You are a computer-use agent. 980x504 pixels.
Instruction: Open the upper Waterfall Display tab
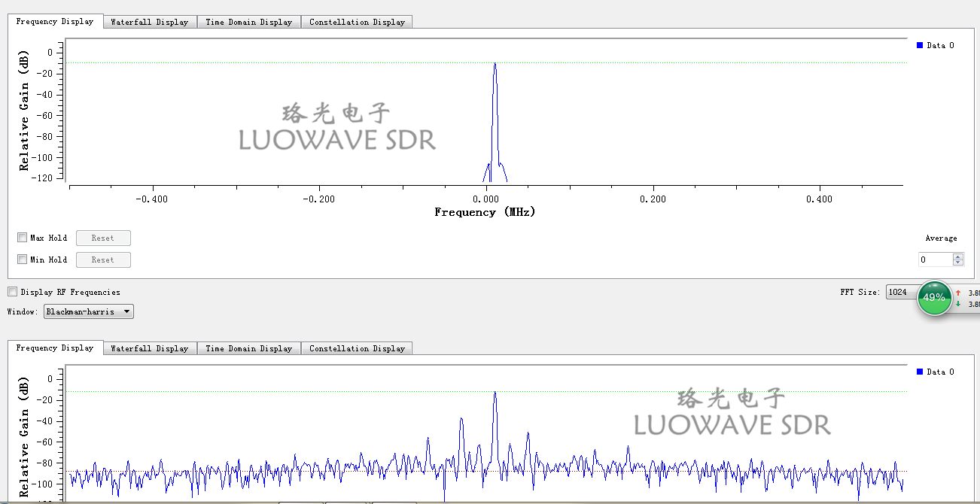(x=150, y=22)
